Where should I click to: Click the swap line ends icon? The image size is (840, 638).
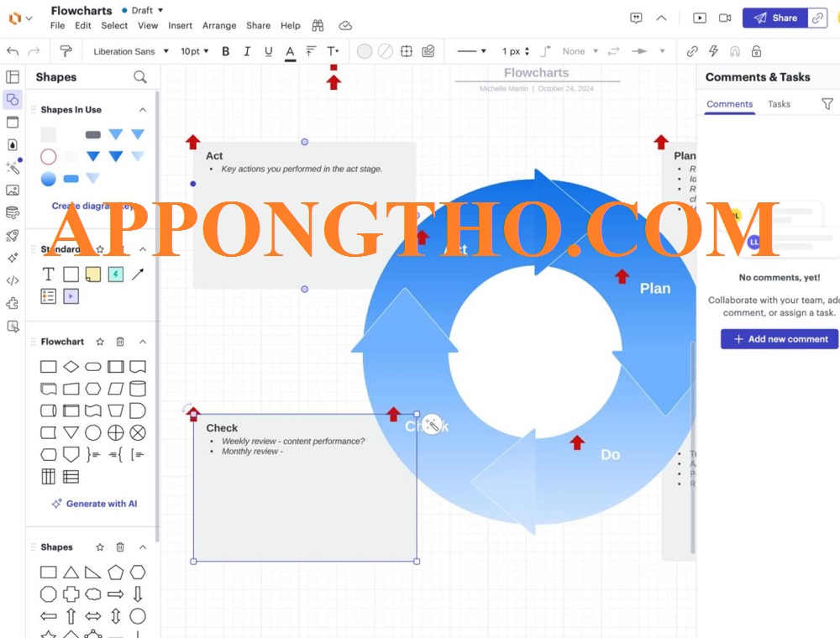[x=613, y=51]
